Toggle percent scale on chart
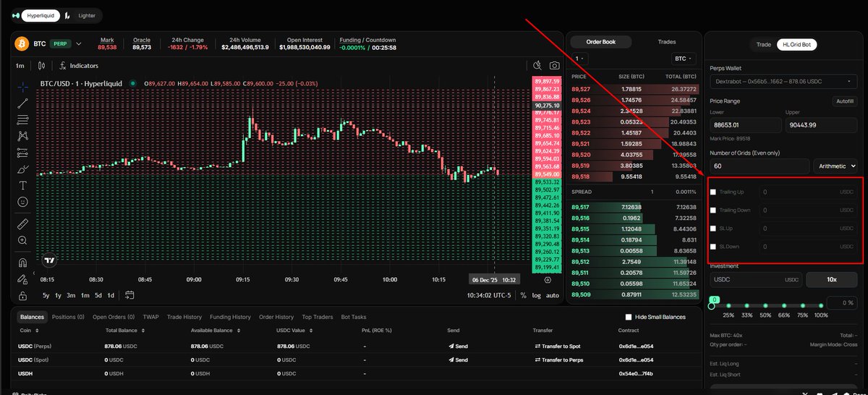This screenshot has width=868, height=395. (523, 294)
